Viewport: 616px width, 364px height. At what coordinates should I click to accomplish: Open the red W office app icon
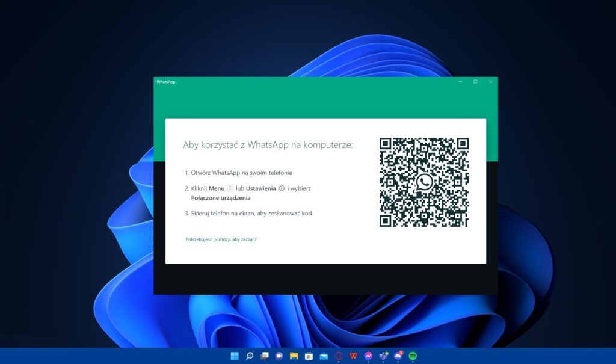click(x=353, y=356)
